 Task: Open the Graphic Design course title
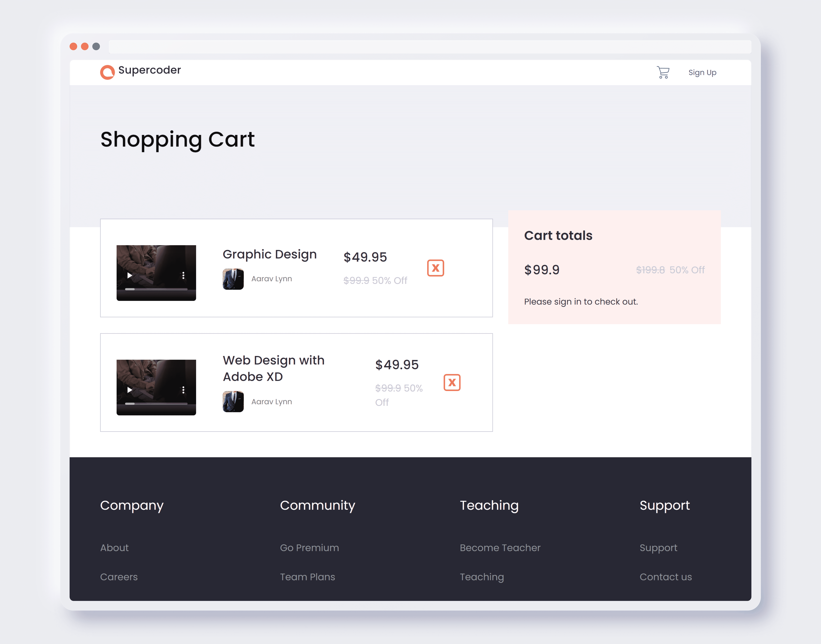pos(270,255)
